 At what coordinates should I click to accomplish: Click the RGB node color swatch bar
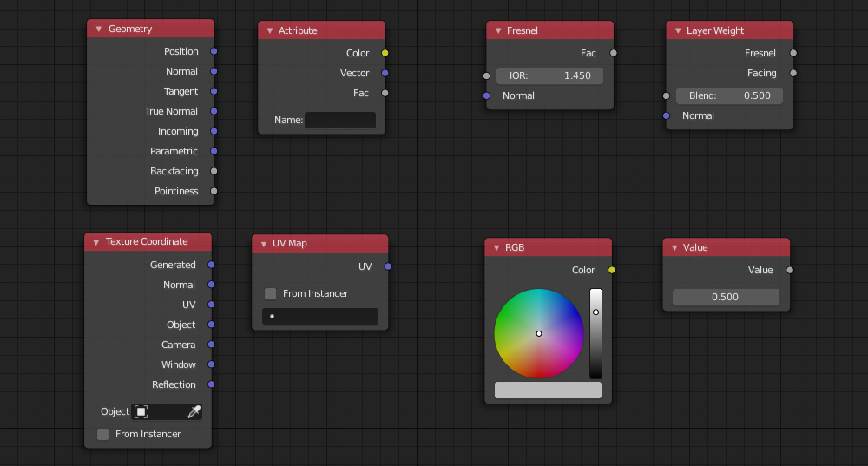pyautogui.click(x=548, y=390)
